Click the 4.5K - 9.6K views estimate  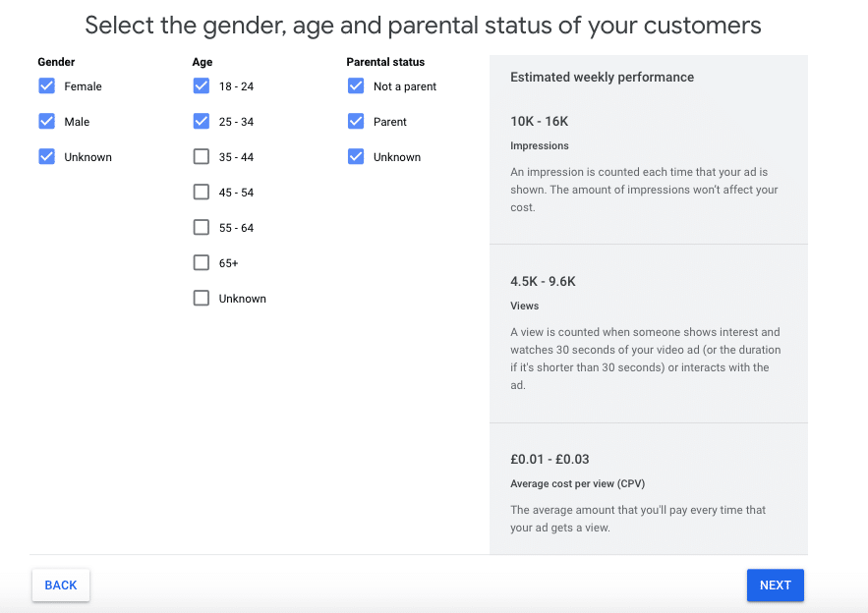tap(543, 281)
